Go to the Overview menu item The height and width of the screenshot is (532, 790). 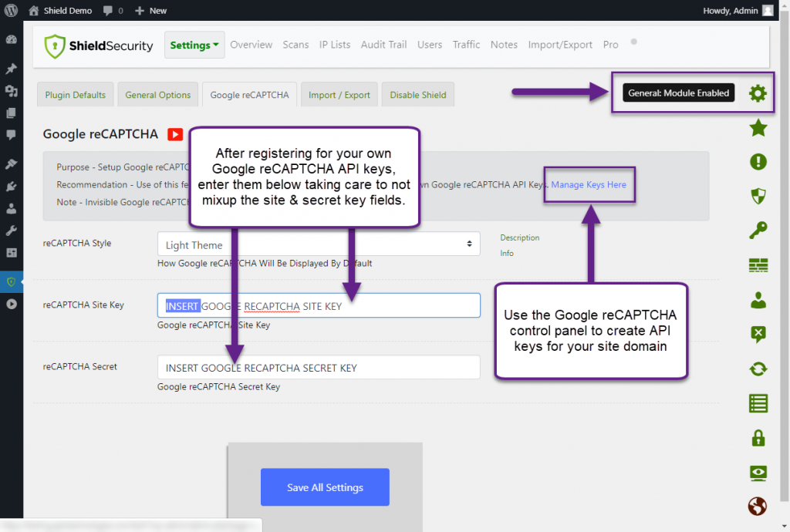click(x=251, y=44)
